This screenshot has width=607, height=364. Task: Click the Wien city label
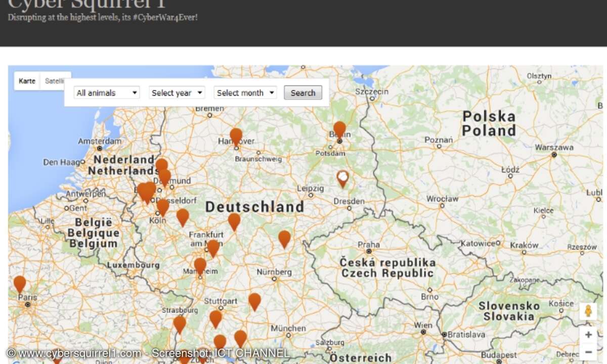(x=423, y=325)
